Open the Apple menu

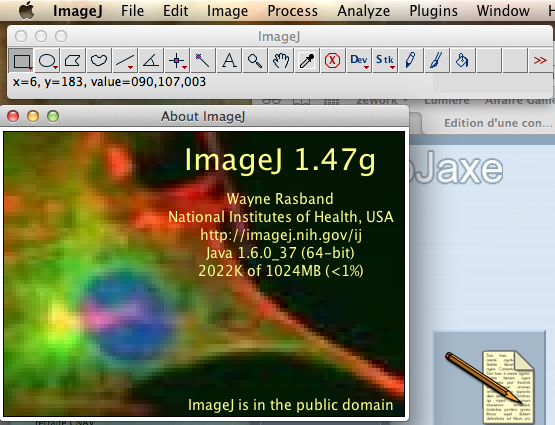27,11
